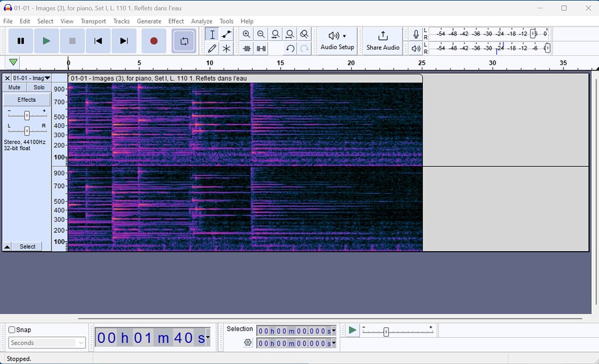
Task: Open the track's Effects panel
Action: pos(26,99)
